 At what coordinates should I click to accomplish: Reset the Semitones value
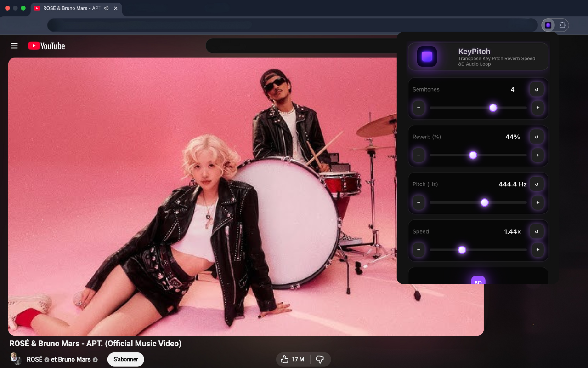[x=537, y=89]
